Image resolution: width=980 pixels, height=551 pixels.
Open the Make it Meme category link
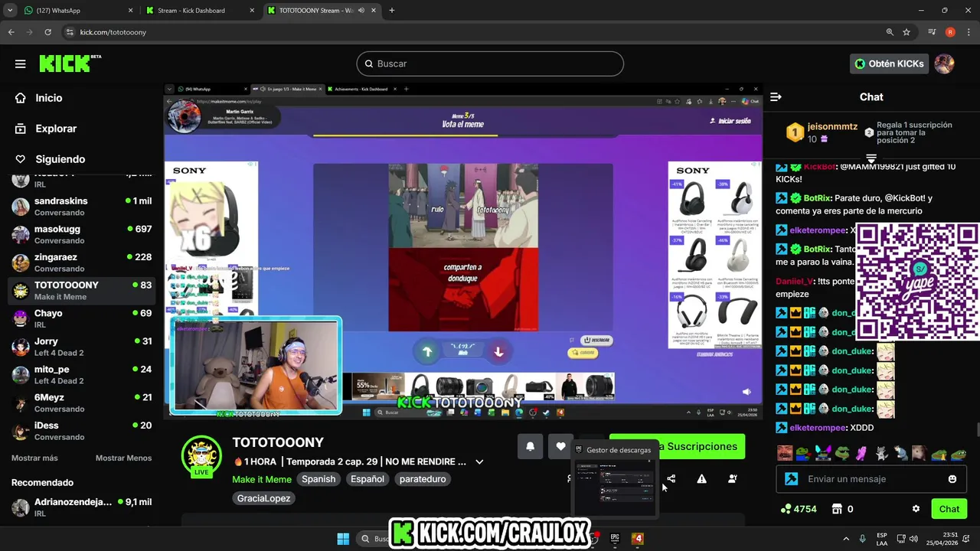pos(262,479)
